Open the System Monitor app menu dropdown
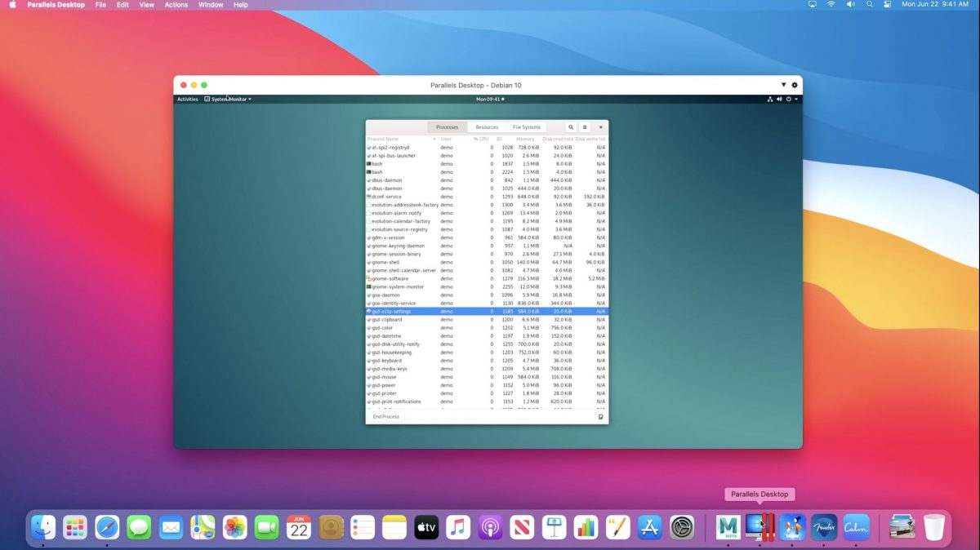980x550 pixels. pyautogui.click(x=229, y=100)
